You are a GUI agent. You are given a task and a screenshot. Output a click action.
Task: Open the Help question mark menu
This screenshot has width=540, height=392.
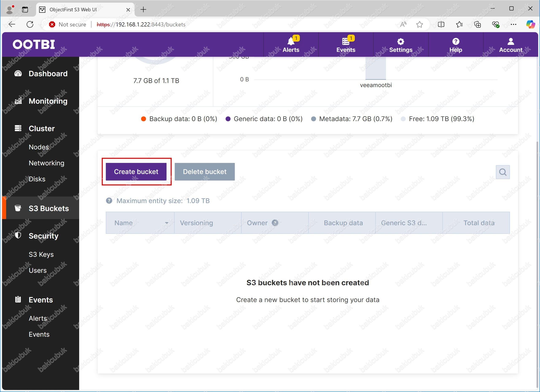[455, 44]
